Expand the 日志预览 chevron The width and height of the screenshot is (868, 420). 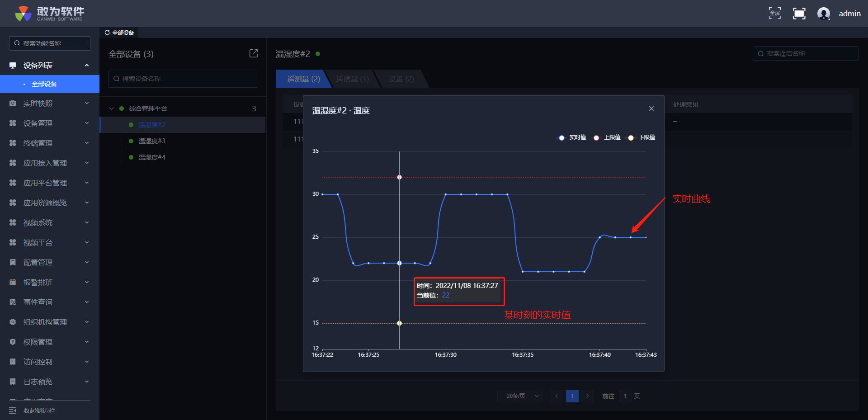(87, 382)
